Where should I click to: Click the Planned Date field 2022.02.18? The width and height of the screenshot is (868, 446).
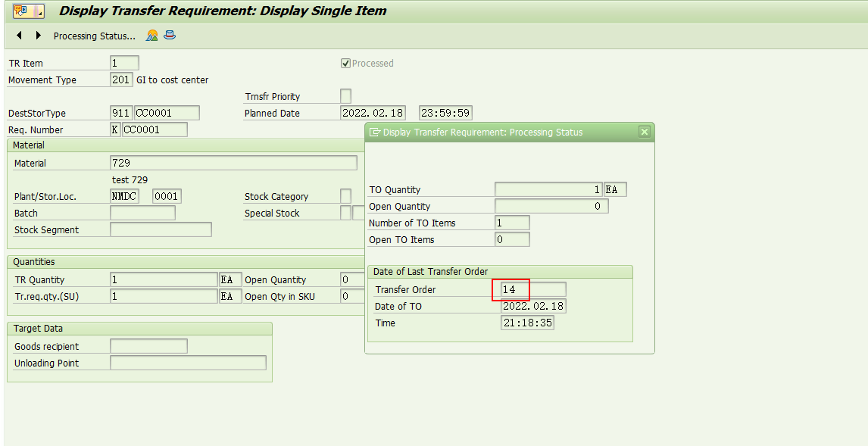[x=373, y=113]
